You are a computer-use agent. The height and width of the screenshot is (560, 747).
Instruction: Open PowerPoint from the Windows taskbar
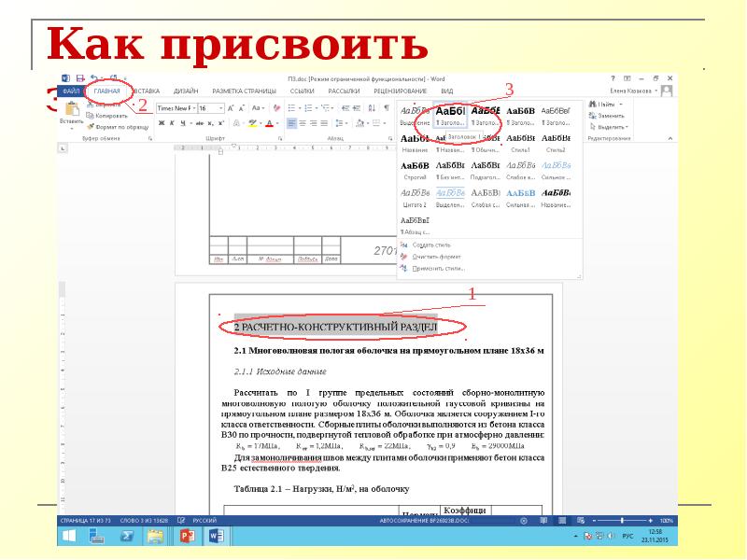[185, 536]
